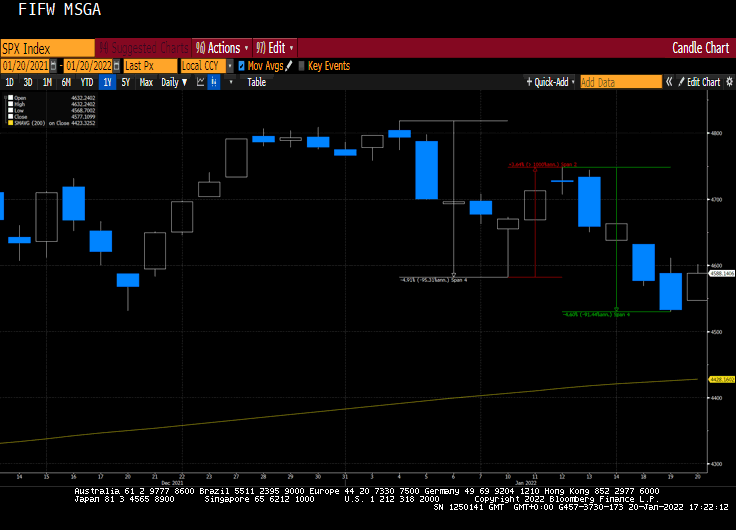The image size is (736, 530).
Task: Collapse the panel with double-chevron icon
Action: coord(669,82)
